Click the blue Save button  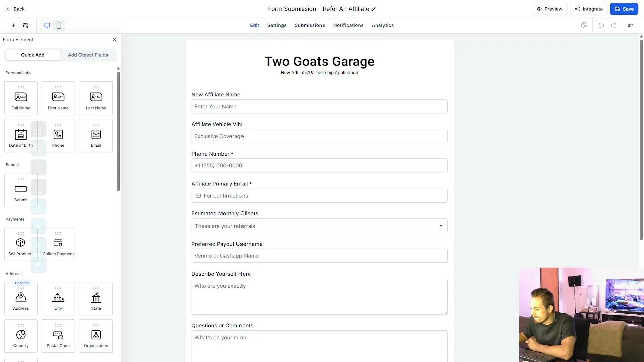click(x=624, y=9)
